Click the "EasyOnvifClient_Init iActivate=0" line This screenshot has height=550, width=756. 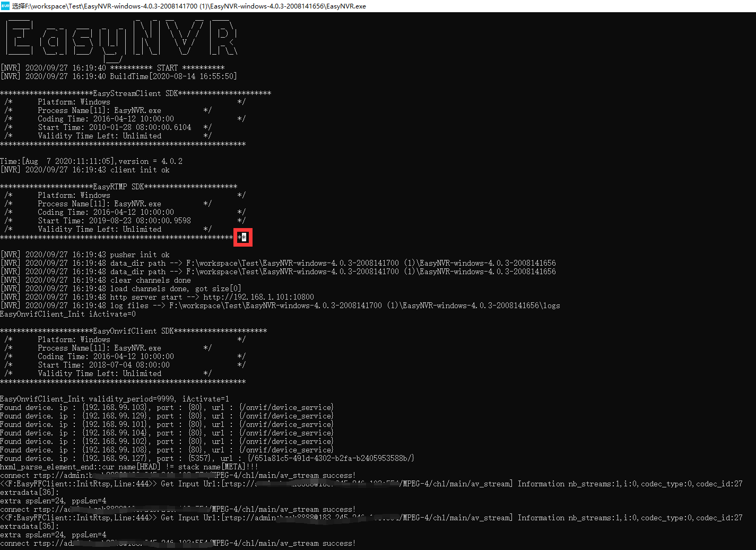click(68, 314)
